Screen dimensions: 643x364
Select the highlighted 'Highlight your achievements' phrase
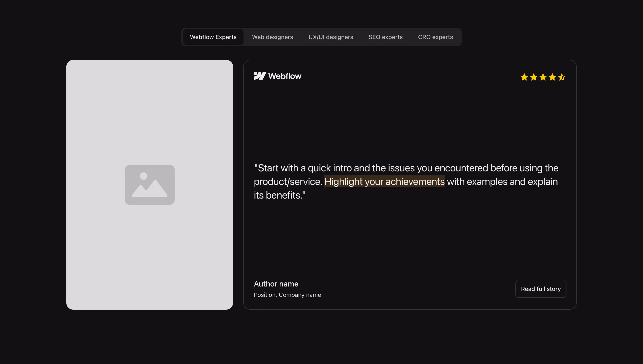(384, 182)
